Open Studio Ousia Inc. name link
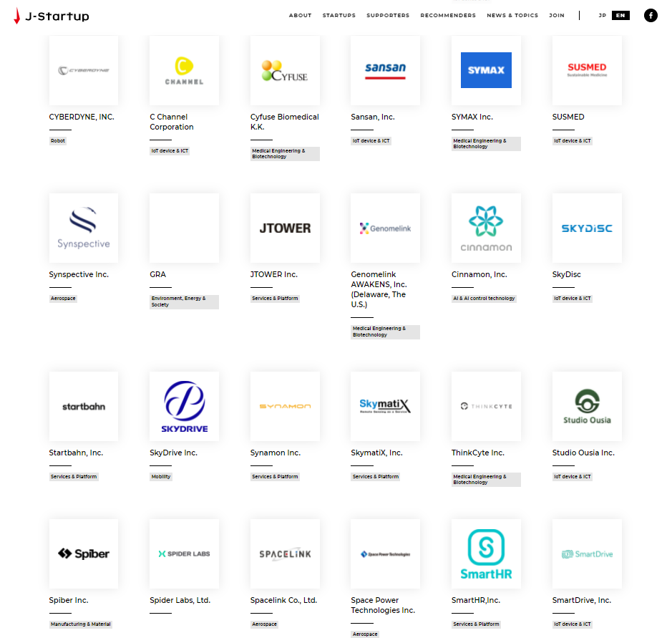The height and width of the screenshot is (638, 672). 583,453
